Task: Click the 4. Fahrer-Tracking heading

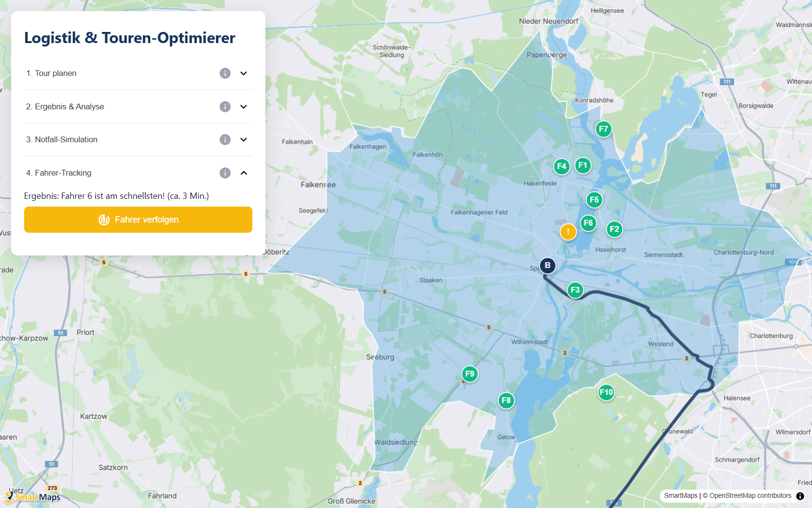Action: click(59, 173)
